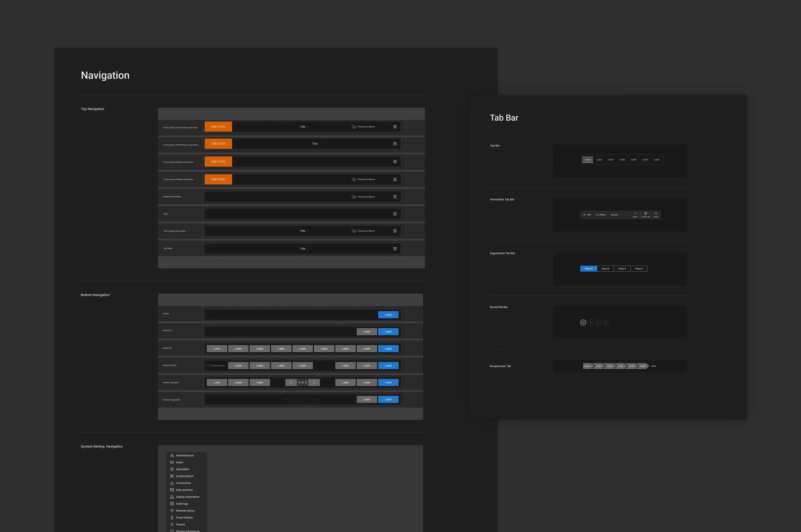Open the Pictos annotation tab

click(x=601, y=215)
